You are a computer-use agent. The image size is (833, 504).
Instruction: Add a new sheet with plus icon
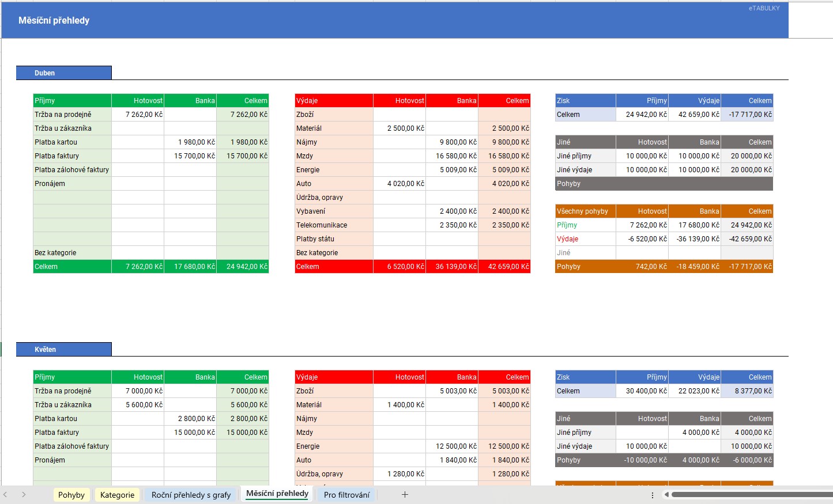pos(405,495)
